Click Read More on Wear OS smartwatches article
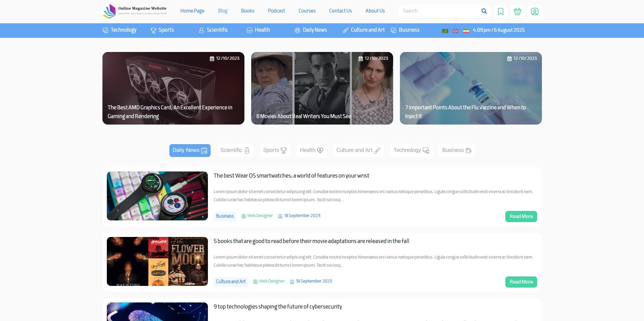Viewport: 644px width, 321px height. (x=521, y=216)
